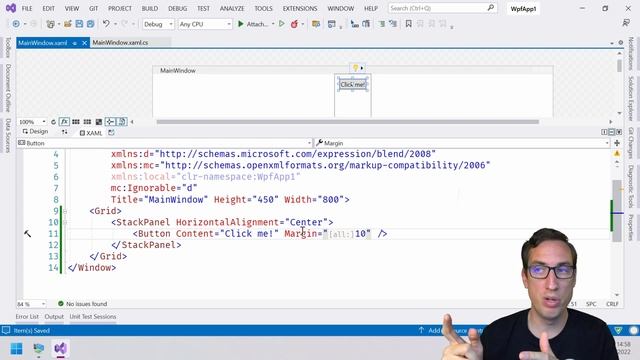This screenshot has width=640, height=360.
Task: Click the Windows Start button
Action: (x=17, y=349)
